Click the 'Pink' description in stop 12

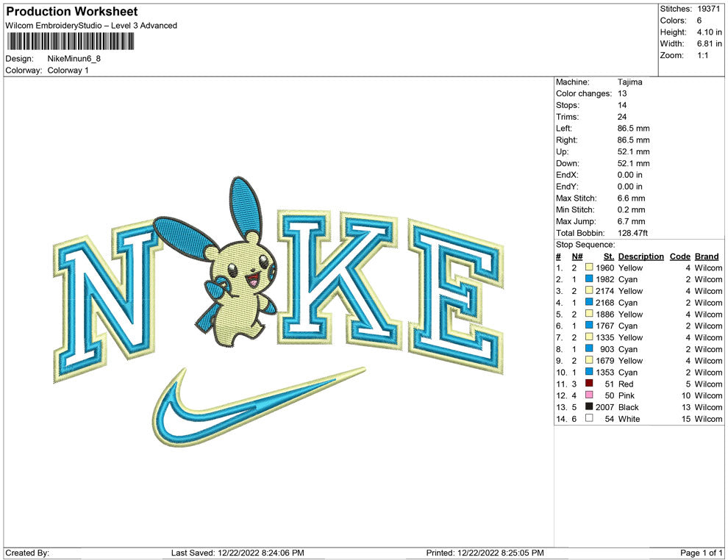pos(627,395)
